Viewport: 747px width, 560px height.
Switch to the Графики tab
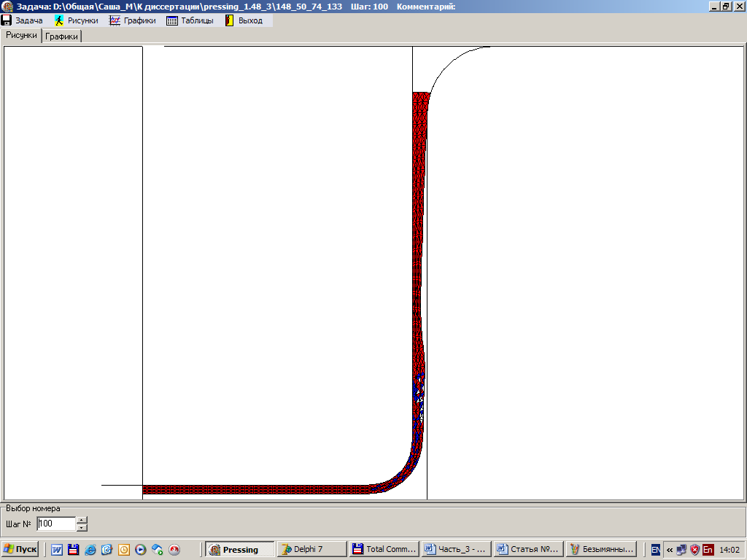pyautogui.click(x=62, y=36)
